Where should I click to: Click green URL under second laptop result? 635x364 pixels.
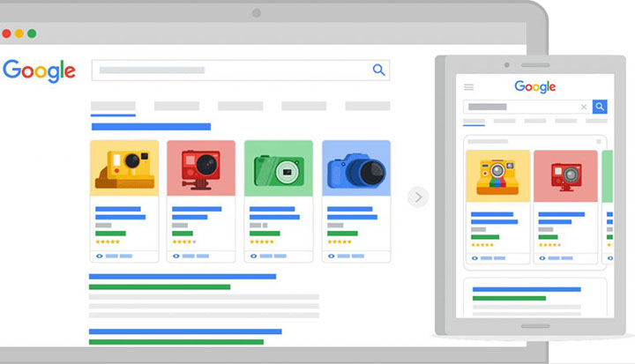click(x=176, y=342)
